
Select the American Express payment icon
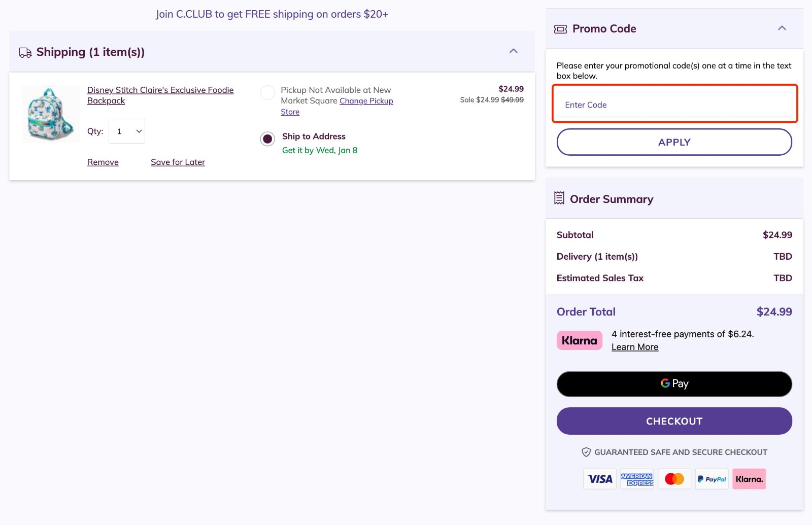pyautogui.click(x=637, y=478)
